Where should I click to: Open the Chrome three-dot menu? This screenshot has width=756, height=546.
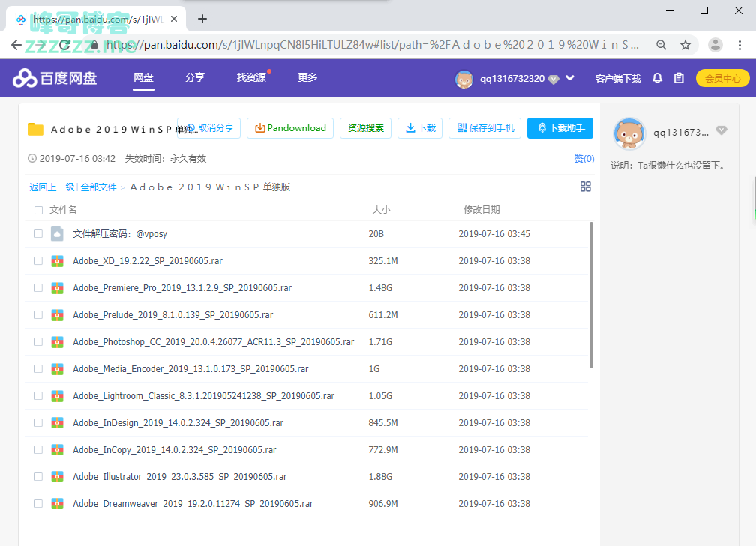tap(739, 45)
